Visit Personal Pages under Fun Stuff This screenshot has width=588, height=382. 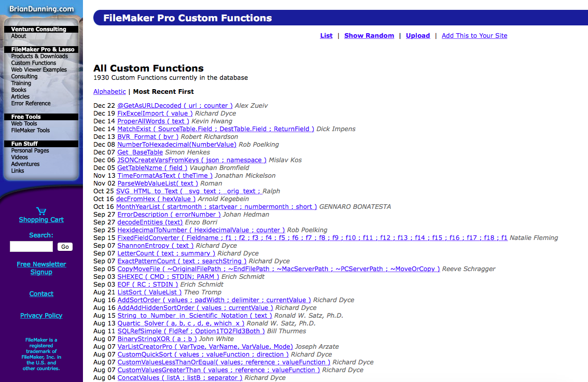click(x=30, y=151)
